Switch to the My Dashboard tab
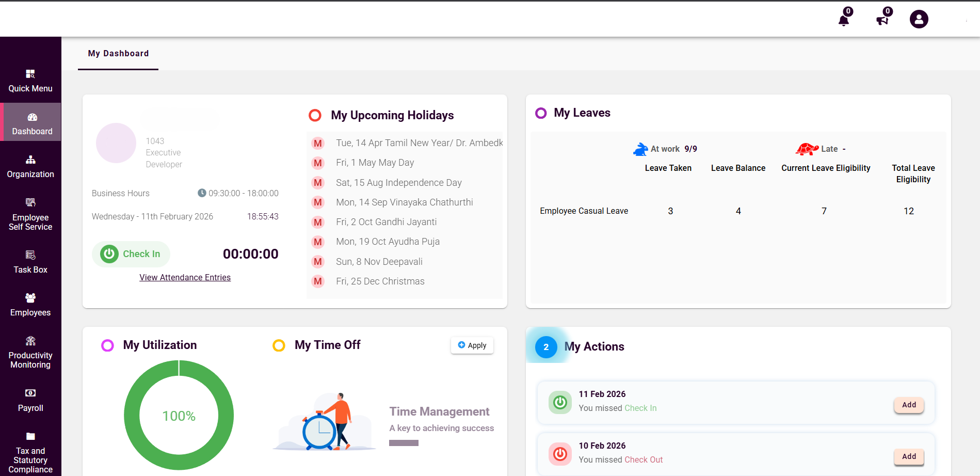The height and width of the screenshot is (476, 980). [118, 53]
